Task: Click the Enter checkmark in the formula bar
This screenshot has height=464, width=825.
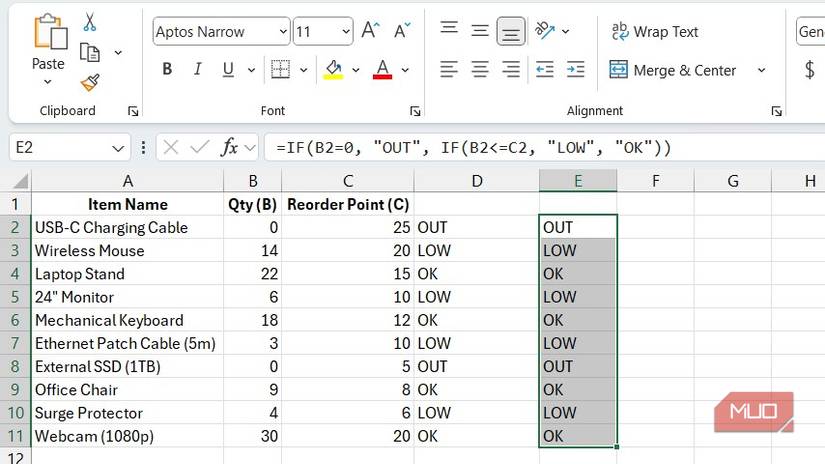Action: (x=199, y=147)
